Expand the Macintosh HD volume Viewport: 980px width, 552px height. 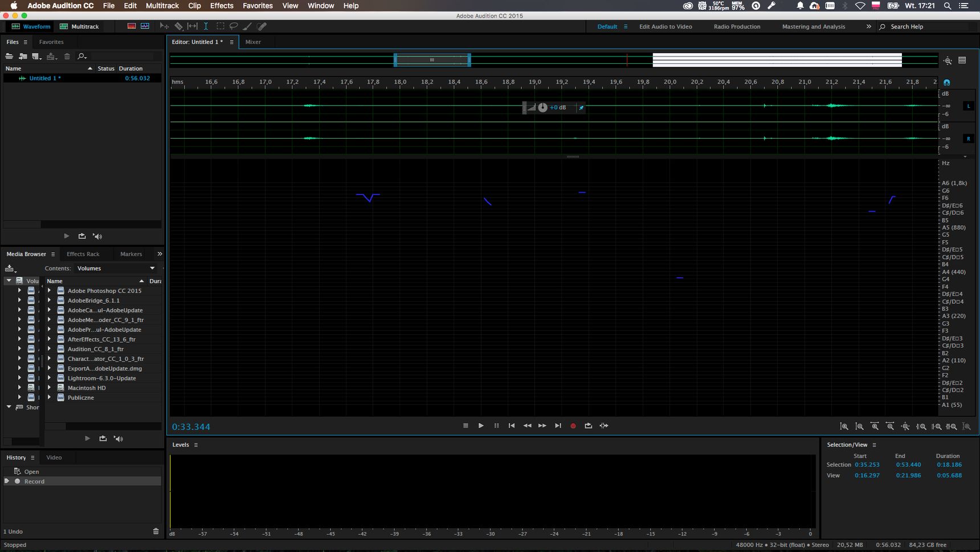tap(49, 387)
